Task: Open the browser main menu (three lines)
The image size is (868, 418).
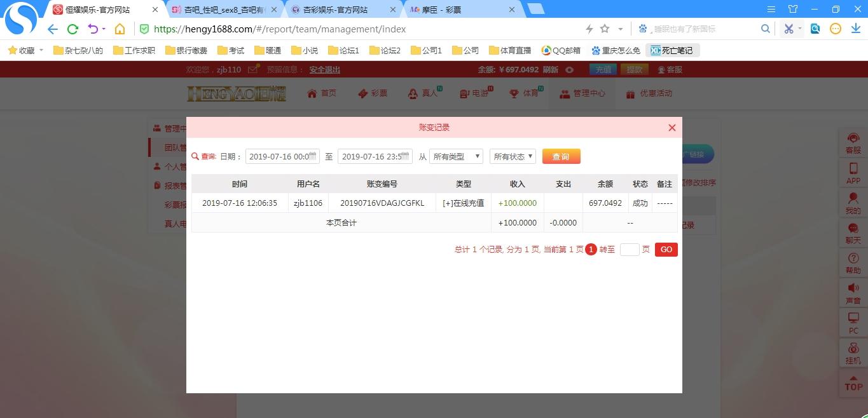Action: pos(771,9)
